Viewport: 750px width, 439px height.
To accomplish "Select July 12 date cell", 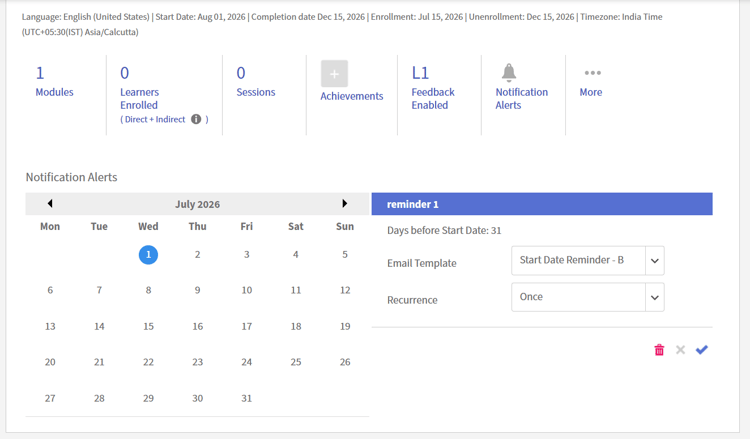I will (x=345, y=290).
